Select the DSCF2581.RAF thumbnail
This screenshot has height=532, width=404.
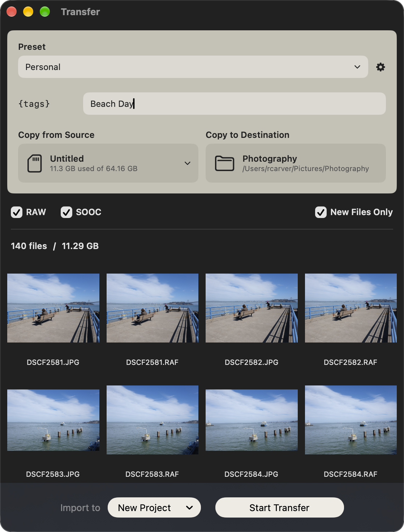(x=152, y=308)
